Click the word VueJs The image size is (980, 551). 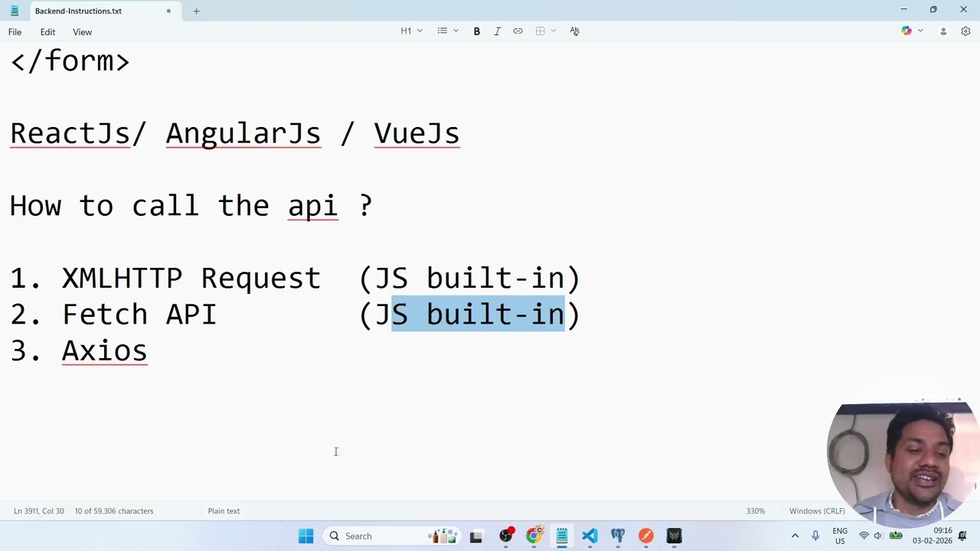[416, 133]
